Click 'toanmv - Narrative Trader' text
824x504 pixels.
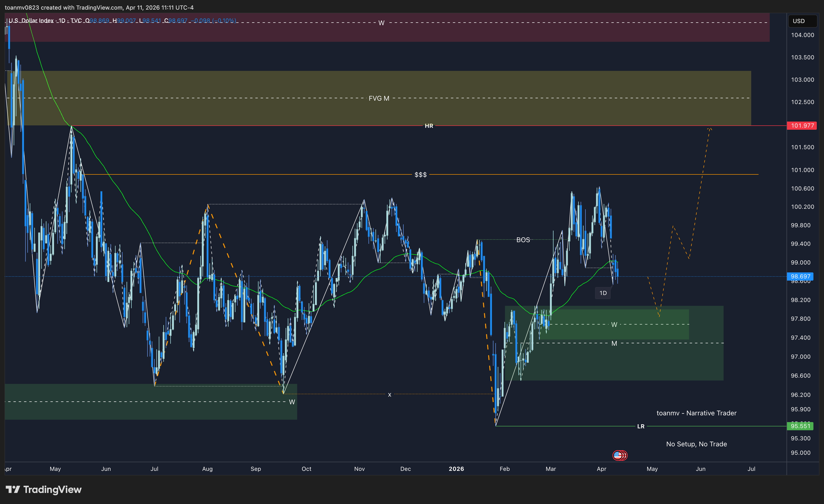(696, 413)
